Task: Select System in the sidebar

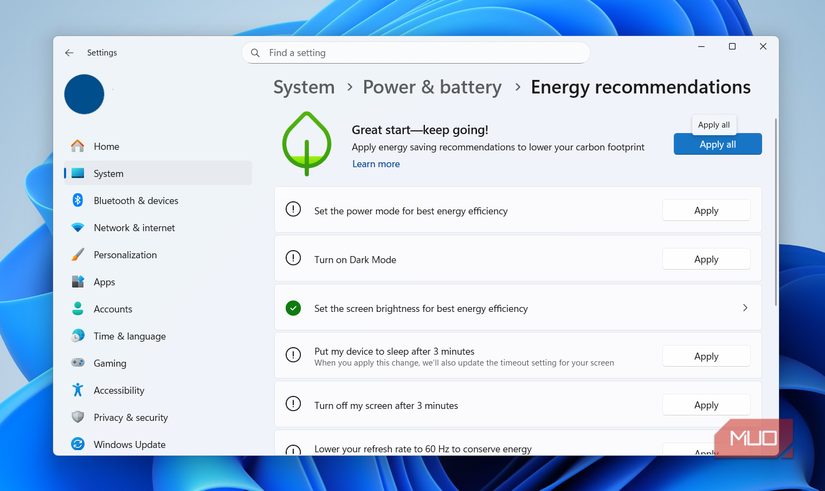Action: pos(158,173)
